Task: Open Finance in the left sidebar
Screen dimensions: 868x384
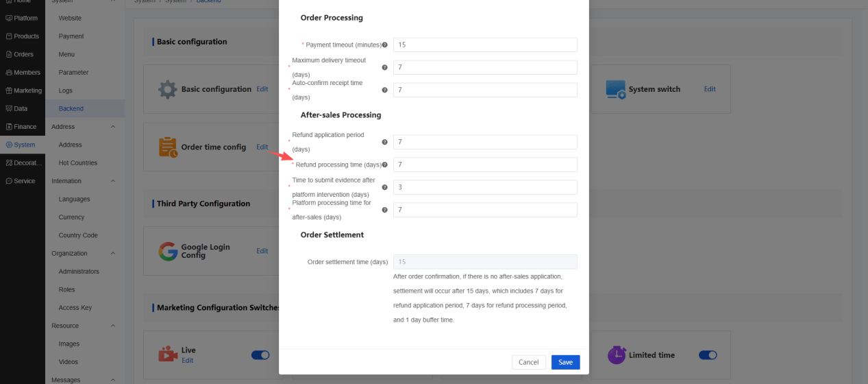Action: pyautogui.click(x=21, y=127)
